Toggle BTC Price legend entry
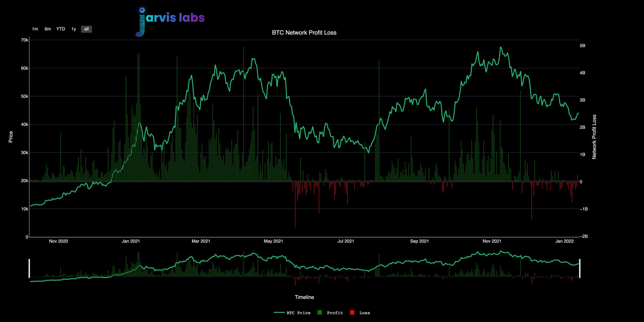Viewport: 644px width, 322px height. (292, 313)
